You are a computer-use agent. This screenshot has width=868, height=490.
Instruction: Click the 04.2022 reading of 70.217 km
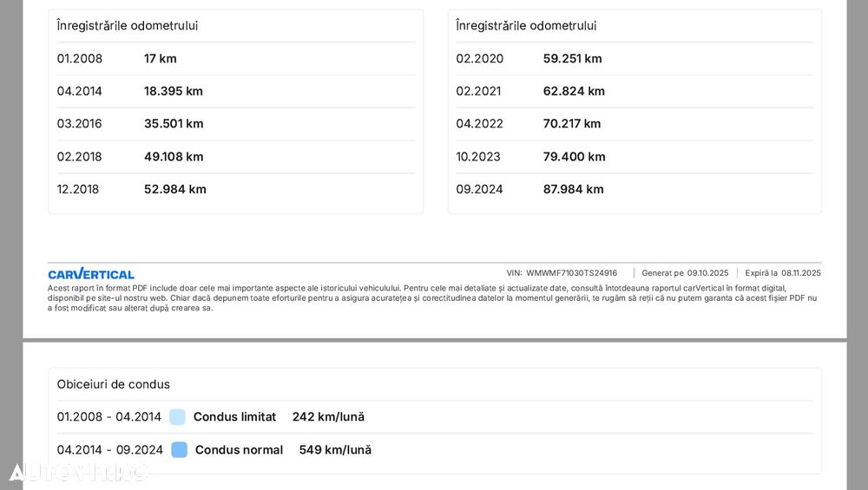pos(572,124)
